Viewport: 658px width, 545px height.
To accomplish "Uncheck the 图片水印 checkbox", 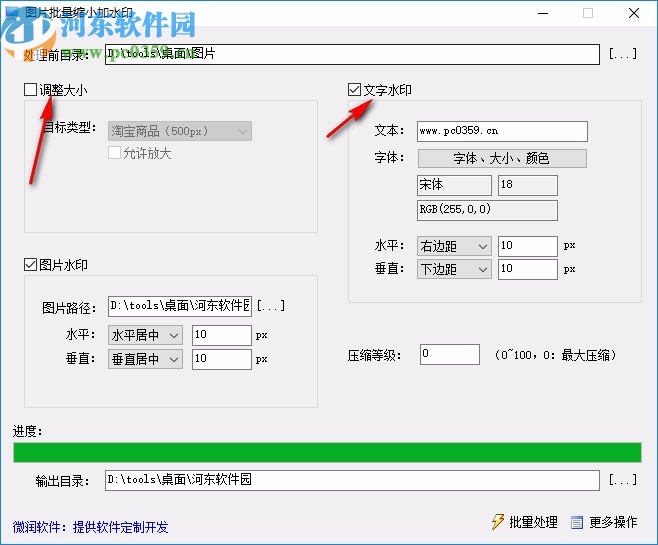I will click(x=30, y=265).
